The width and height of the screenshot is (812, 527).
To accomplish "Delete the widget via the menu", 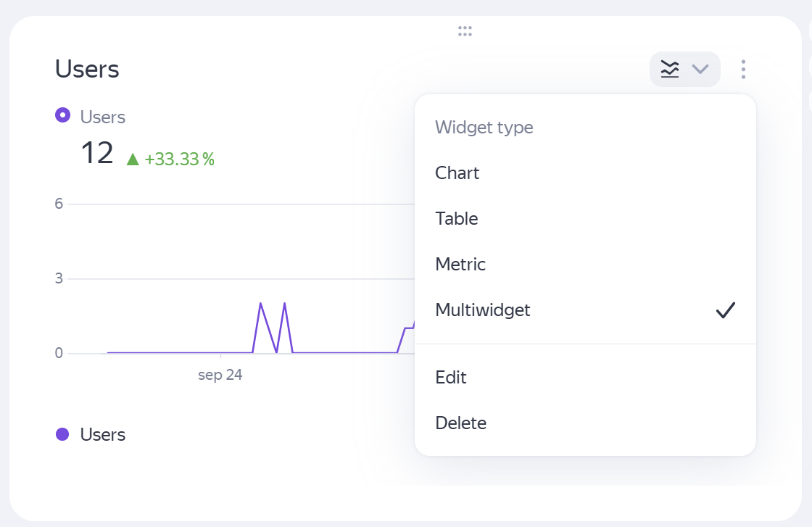I will click(x=461, y=423).
